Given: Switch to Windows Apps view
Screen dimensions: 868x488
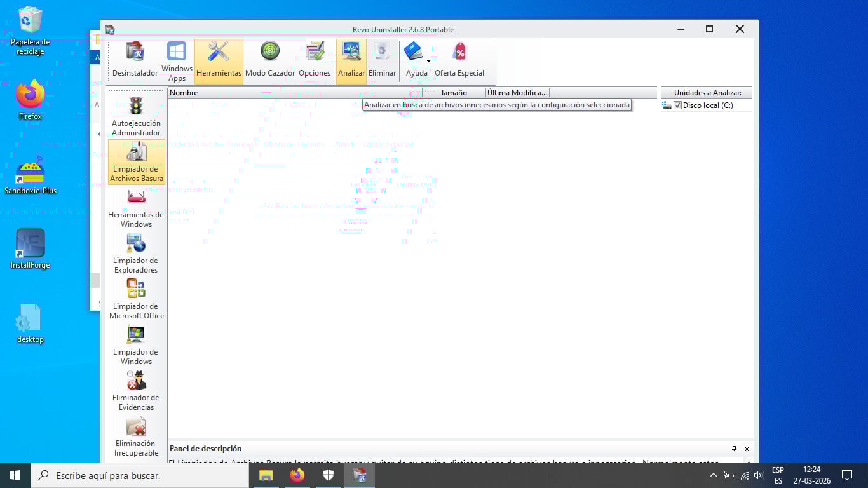Looking at the screenshot, I should [x=177, y=61].
